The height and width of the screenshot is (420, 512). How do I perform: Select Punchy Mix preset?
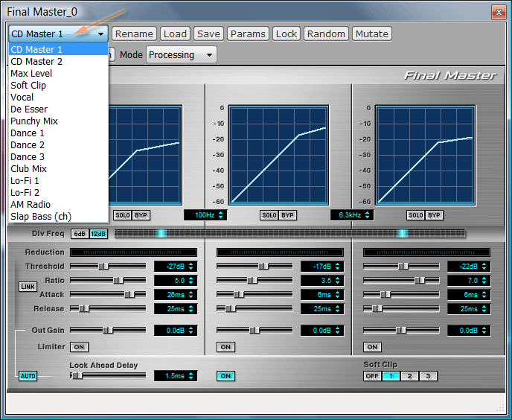pos(59,121)
